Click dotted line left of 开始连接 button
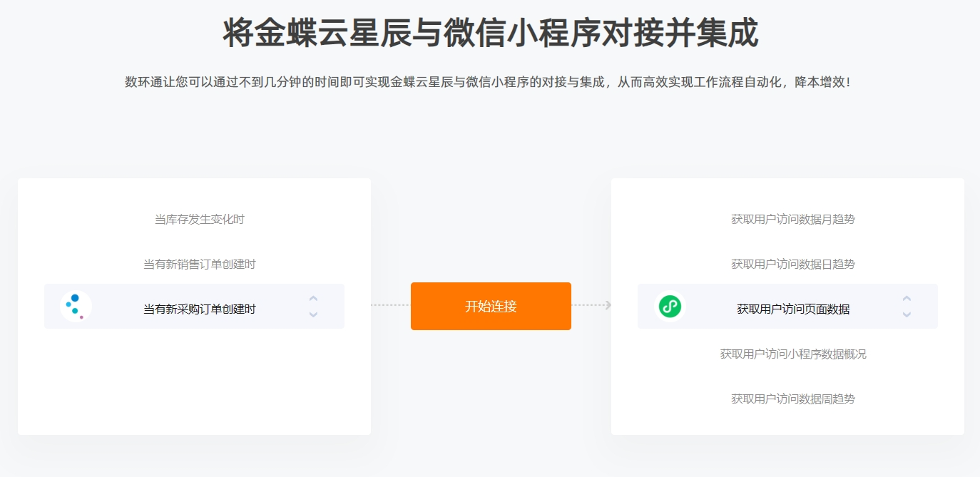Screen dimensions: 980x477 click(x=390, y=305)
